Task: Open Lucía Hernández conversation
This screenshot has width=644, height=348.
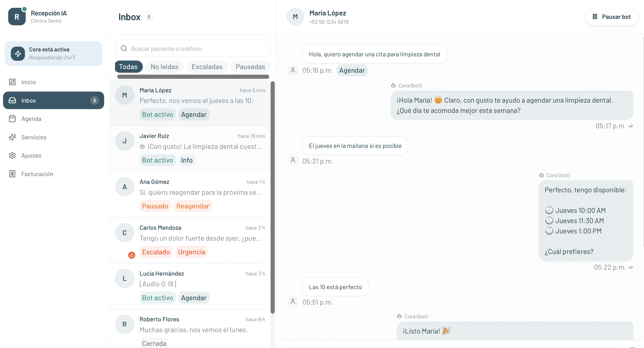Action: (190, 286)
